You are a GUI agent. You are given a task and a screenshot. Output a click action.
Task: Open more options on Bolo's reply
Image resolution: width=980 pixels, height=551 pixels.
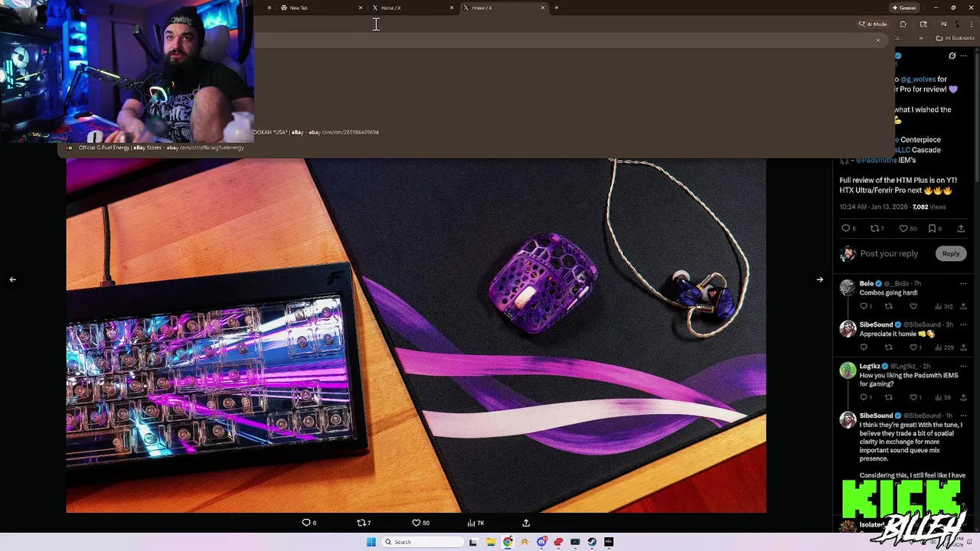[x=963, y=284]
